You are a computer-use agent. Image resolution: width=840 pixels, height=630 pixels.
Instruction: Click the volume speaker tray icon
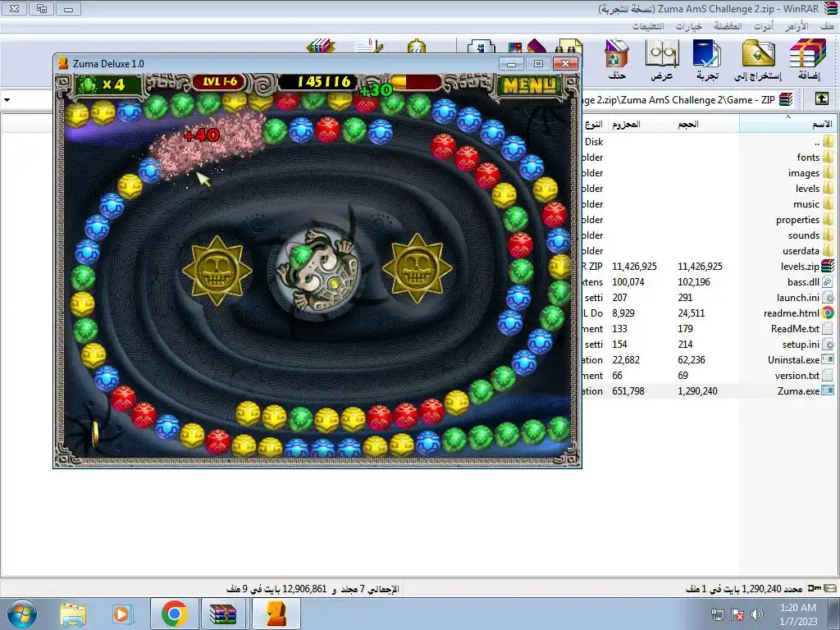tap(756, 614)
